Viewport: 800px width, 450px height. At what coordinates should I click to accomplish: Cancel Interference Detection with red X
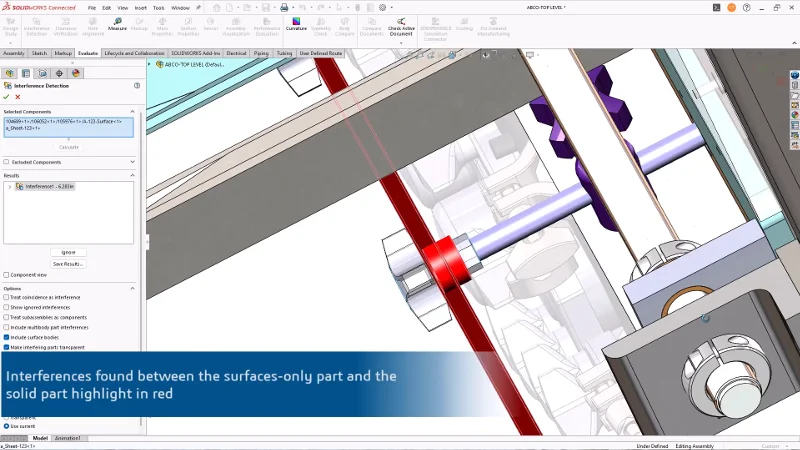coord(17,97)
